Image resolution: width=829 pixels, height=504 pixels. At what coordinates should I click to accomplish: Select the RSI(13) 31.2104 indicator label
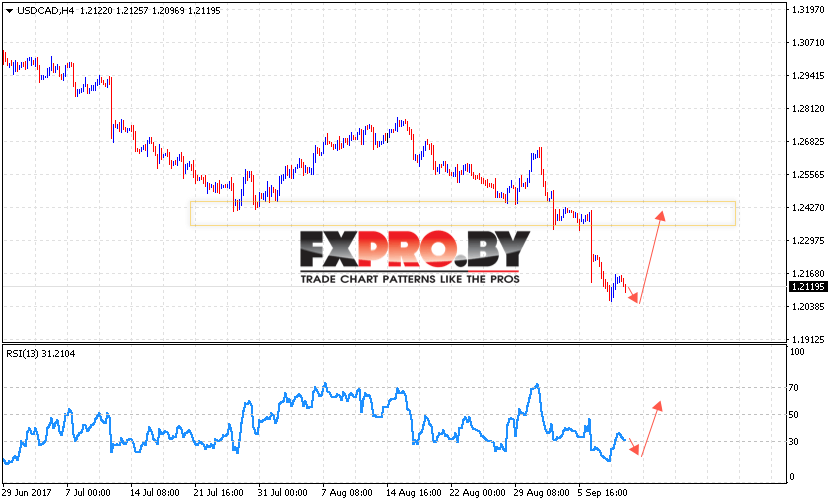[41, 354]
